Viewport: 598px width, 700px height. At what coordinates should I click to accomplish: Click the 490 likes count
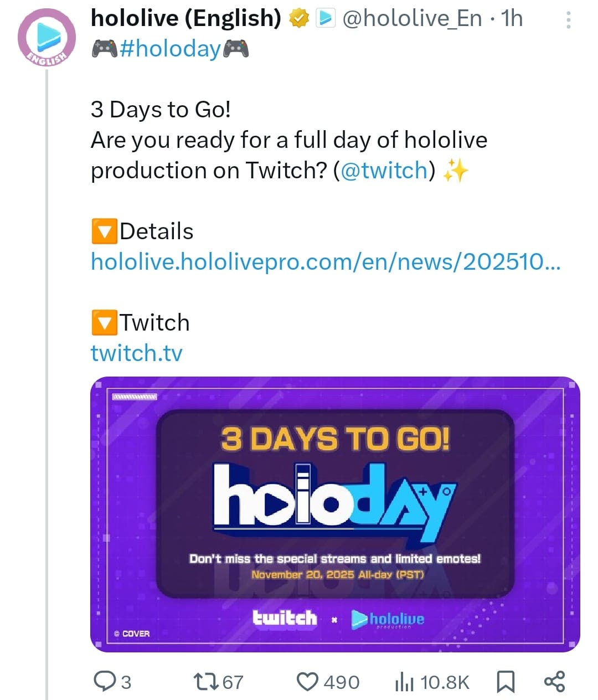pos(342,682)
